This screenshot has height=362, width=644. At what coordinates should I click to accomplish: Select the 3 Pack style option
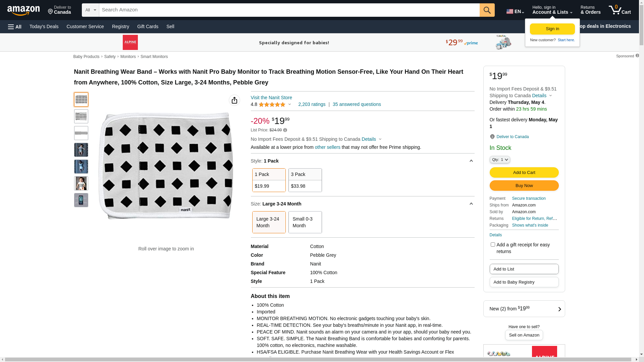tap(305, 180)
